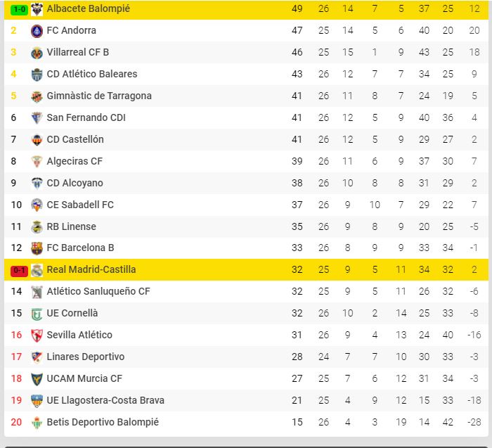Open UCAM Murcia CF team link
Viewport: 492px width, 448px height.
(x=84, y=378)
